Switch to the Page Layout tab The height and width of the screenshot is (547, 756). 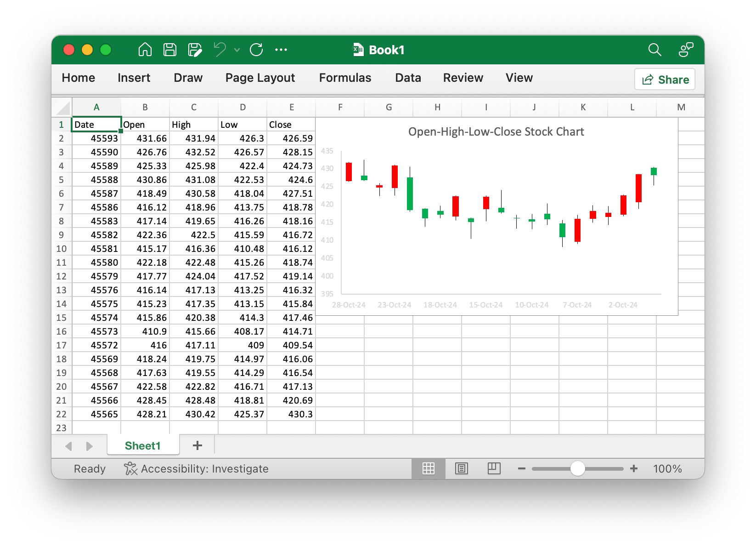[x=260, y=78]
